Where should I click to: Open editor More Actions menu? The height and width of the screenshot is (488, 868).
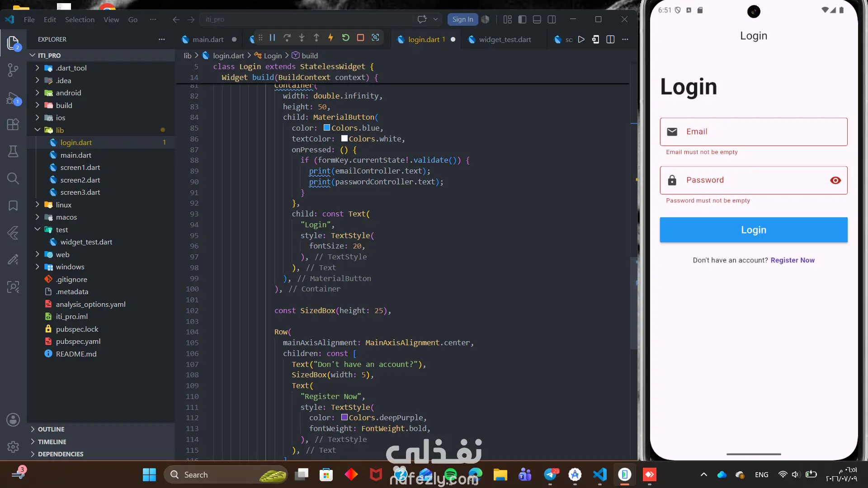[625, 39]
